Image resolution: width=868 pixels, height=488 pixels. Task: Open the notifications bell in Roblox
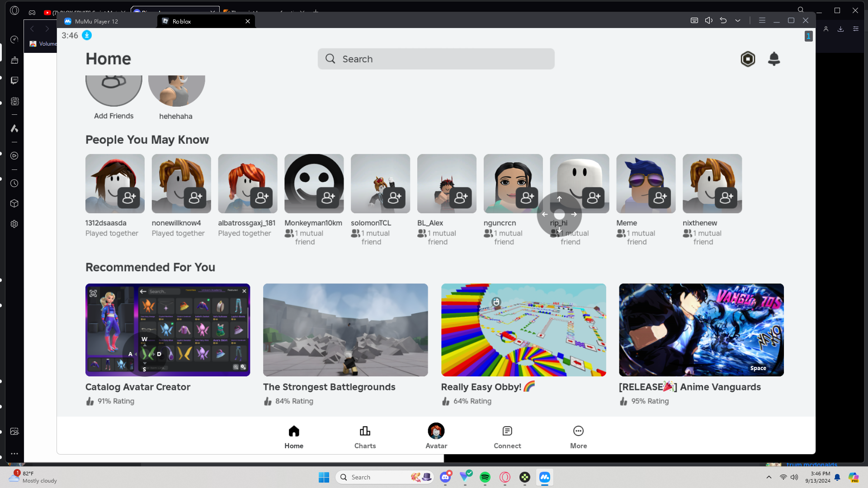[774, 59]
